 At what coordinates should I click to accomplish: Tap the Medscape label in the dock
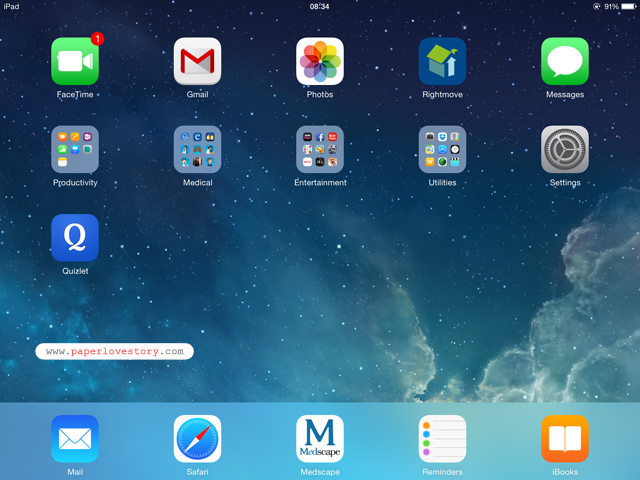coord(320,472)
